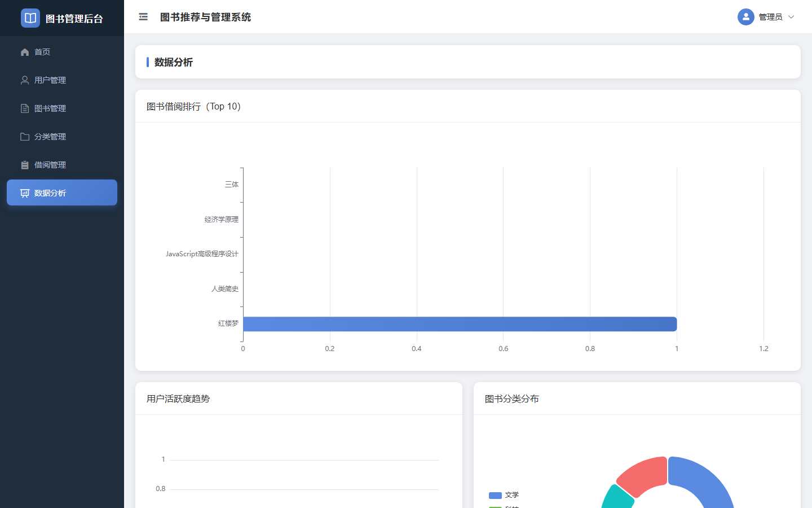Toggle the 文学 legend swatch in pie chart

[x=495, y=496]
